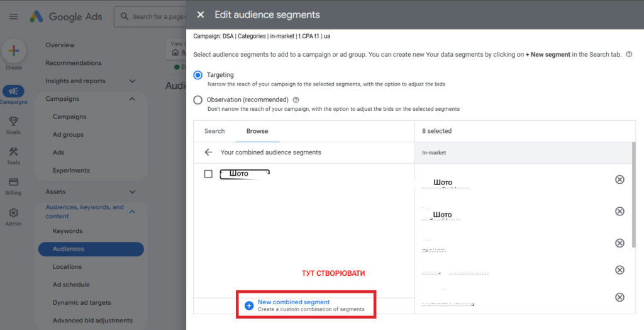This screenshot has height=330, width=644.
Task: Expand the Assets section
Action: [x=132, y=192]
